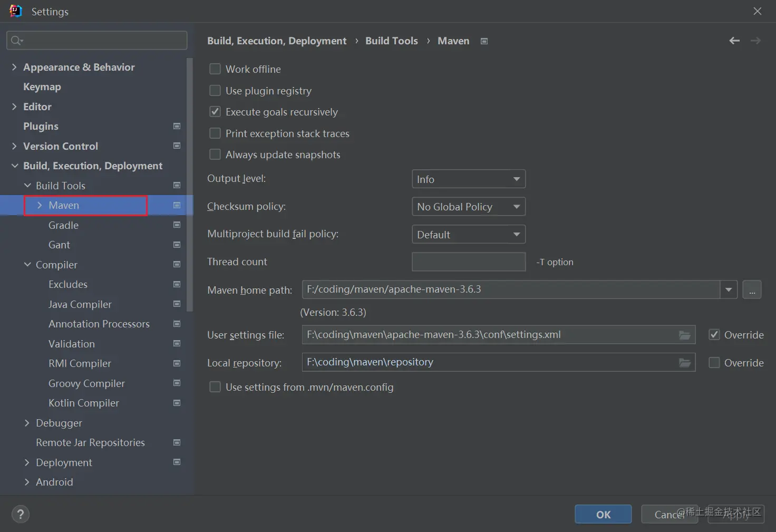Viewport: 776px width, 532px height.
Task: Click the project-level icon beside Deployment
Action: click(177, 462)
